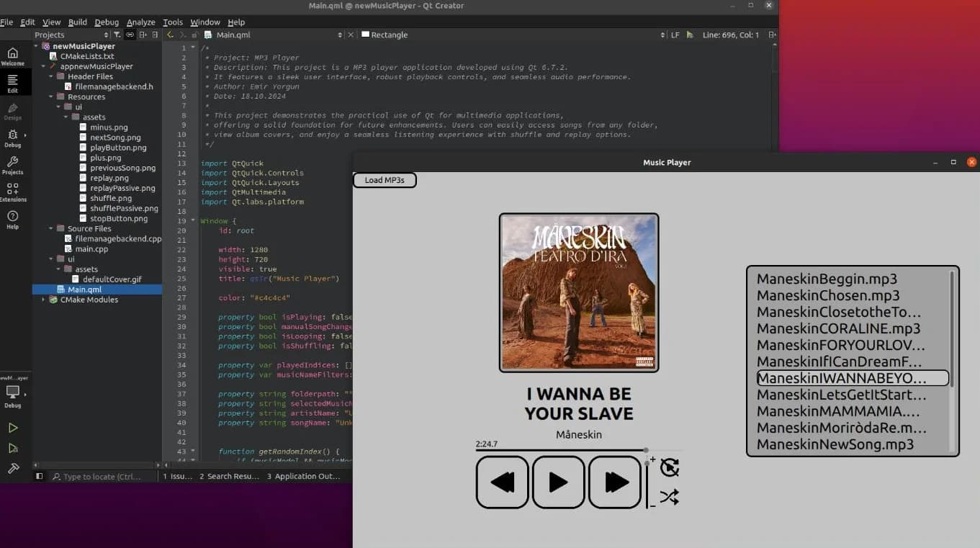Open Projects mode with wrench icon
The height and width of the screenshot is (548, 980).
pos(12,166)
